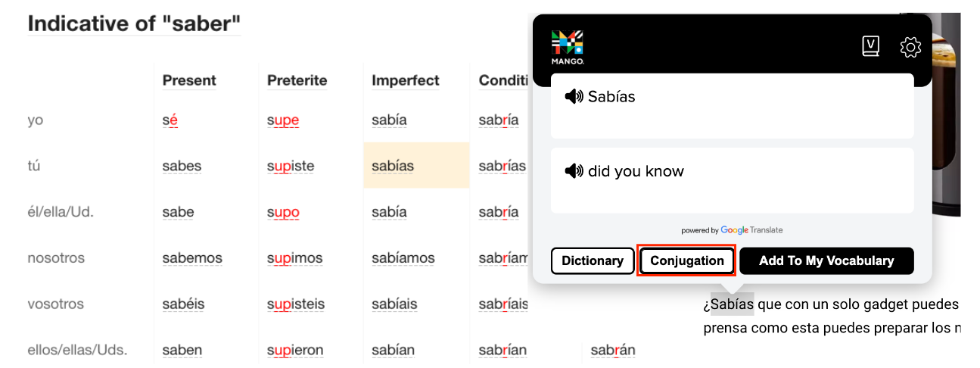Click the Indicative of "saber" heading
The image size is (980, 368).
tap(134, 23)
